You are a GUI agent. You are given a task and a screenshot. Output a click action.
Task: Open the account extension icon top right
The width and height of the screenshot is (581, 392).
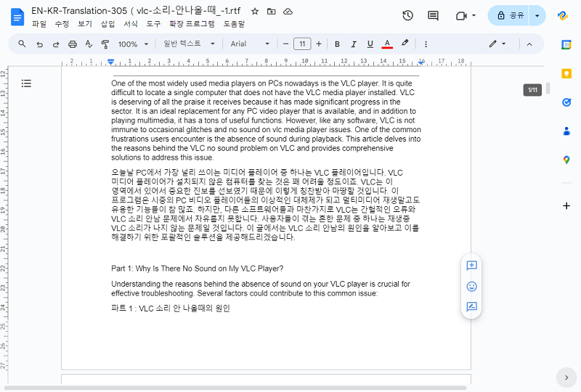[562, 15]
